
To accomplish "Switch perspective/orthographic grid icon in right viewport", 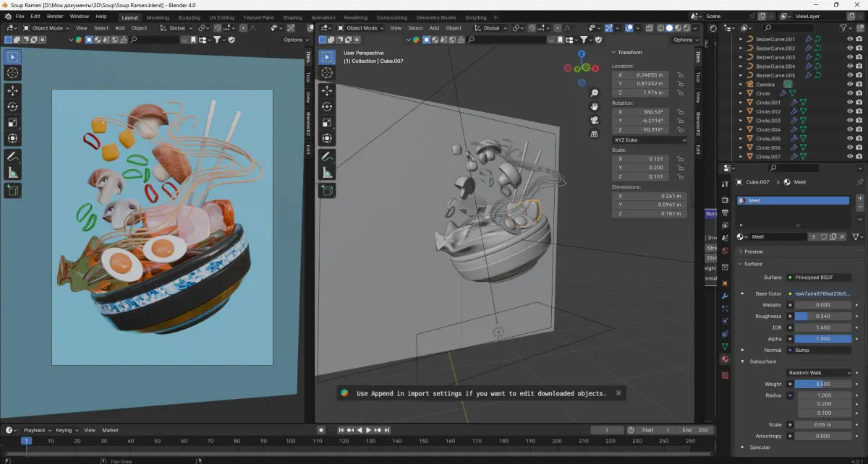I will (595, 134).
